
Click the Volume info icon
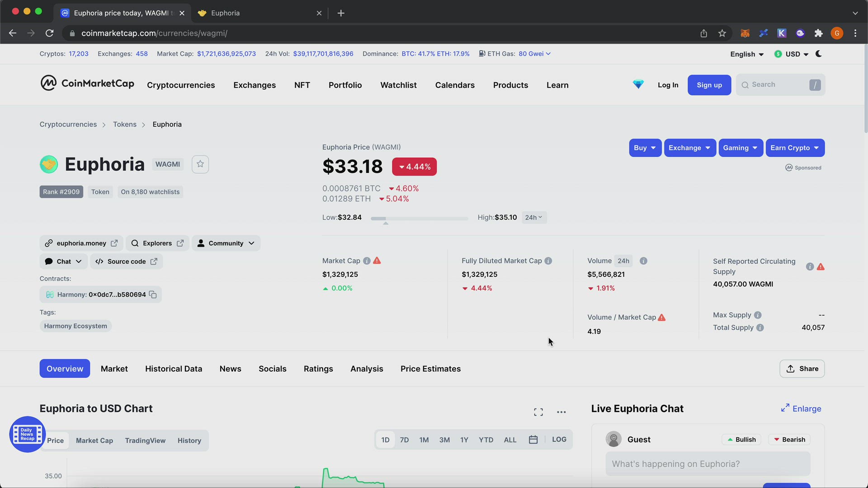[x=643, y=261]
